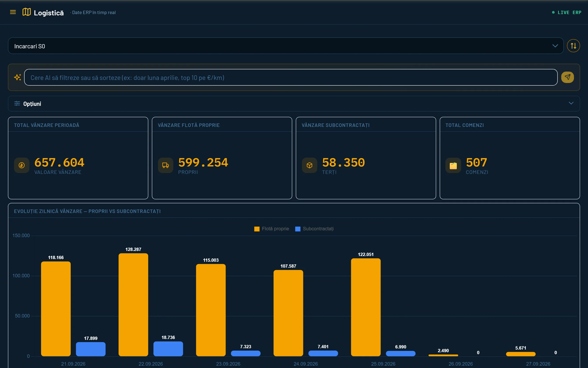This screenshot has width=588, height=368.
Task: Click the 50.000 y-axis label
Action: pyautogui.click(x=22, y=316)
